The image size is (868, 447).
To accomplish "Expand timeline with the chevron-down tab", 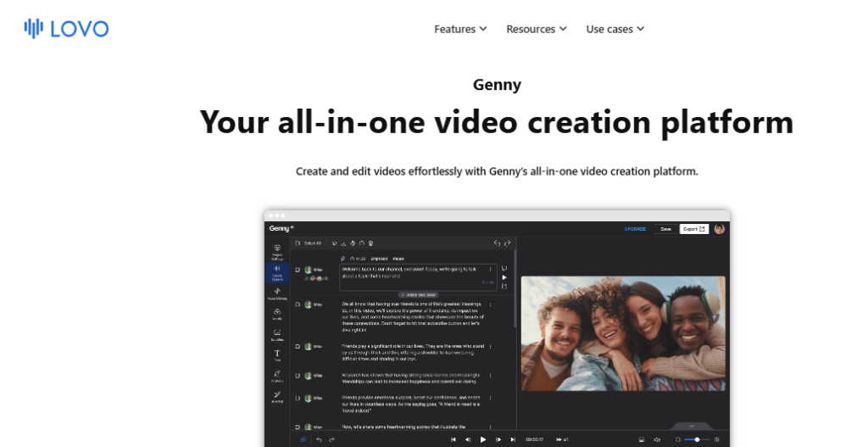I will (692, 426).
